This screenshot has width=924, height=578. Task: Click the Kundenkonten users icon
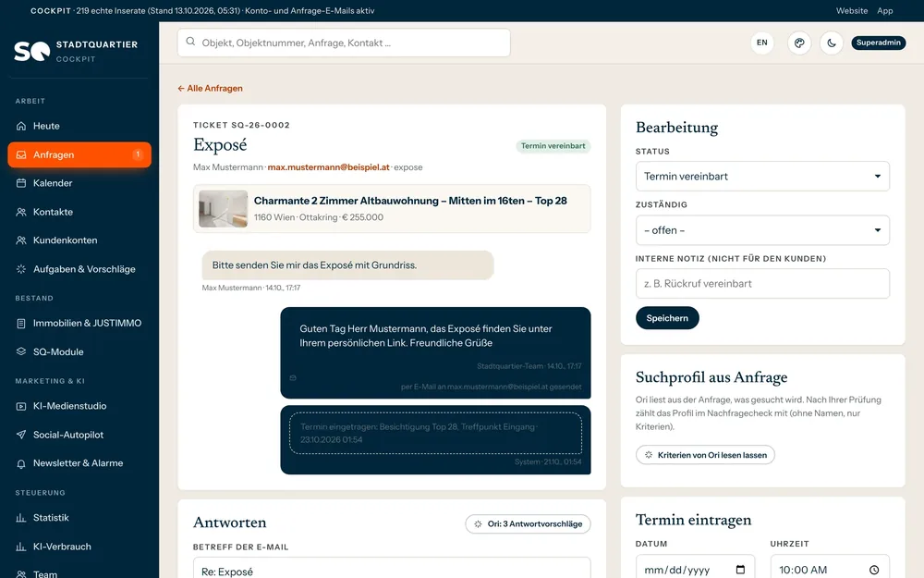(x=21, y=240)
